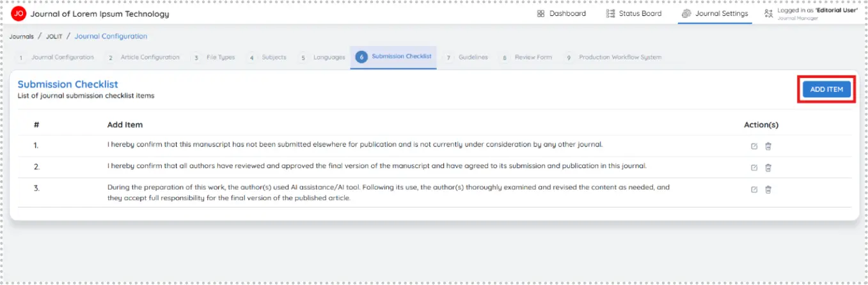This screenshot has height=285, width=868.
Task: Edit checklist item 2 with pencil icon
Action: pos(754,167)
